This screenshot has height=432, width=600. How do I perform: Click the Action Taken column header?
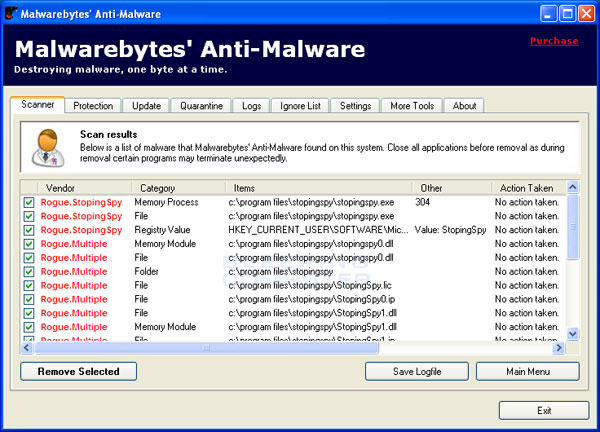tap(528, 188)
